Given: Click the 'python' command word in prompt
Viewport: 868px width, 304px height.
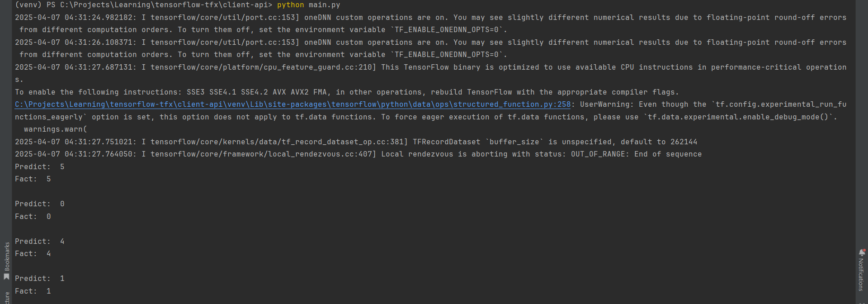Looking at the screenshot, I should [290, 5].
